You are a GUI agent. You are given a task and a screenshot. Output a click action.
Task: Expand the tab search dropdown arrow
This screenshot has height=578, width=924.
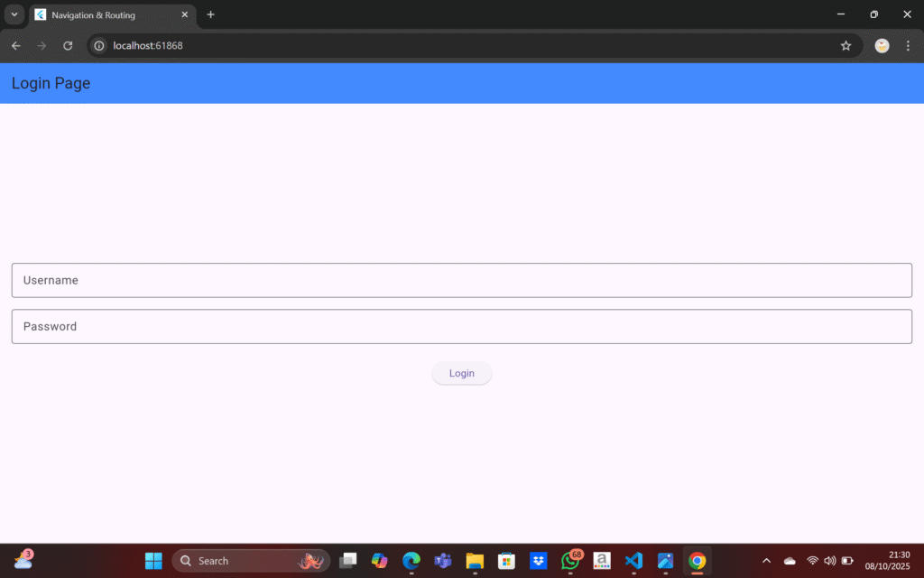[x=14, y=14]
